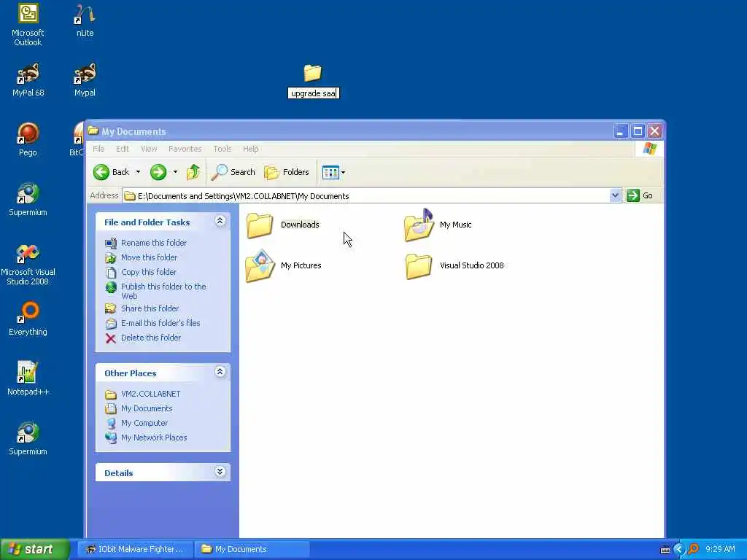Collapse the File and Folder Tasks panel
The height and width of the screenshot is (560, 747).
coord(220,221)
